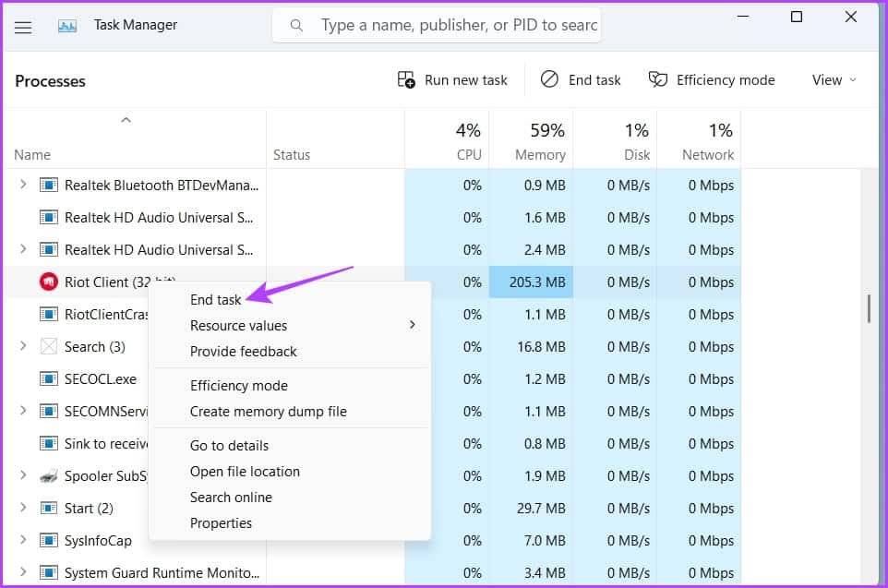Click the Search process icon
Screen dimensions: 888x588
[49, 346]
